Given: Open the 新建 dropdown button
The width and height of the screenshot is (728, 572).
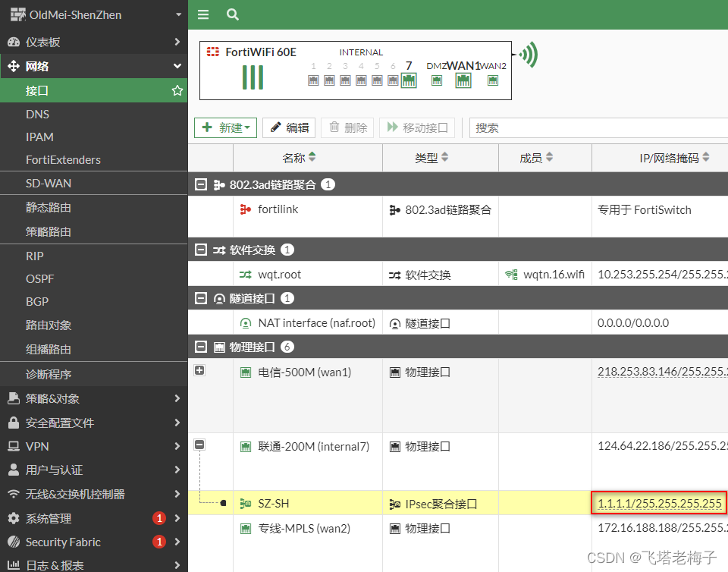Looking at the screenshot, I should coord(225,127).
